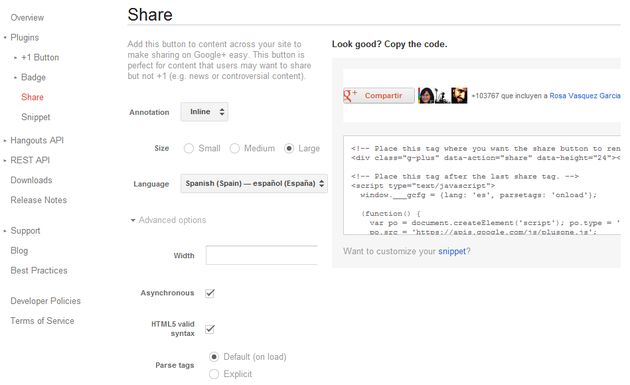The height and width of the screenshot is (385, 630).
Task: Expand the Support section in sidebar
Action: (x=25, y=231)
